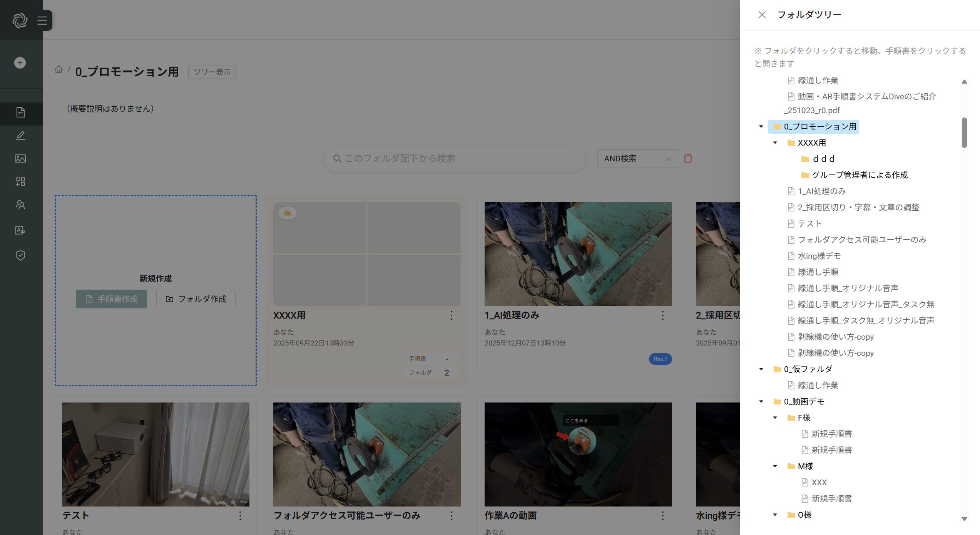Screen dimensions: 980x535
Task: Open the image gallery sidebar icon
Action: point(20,158)
